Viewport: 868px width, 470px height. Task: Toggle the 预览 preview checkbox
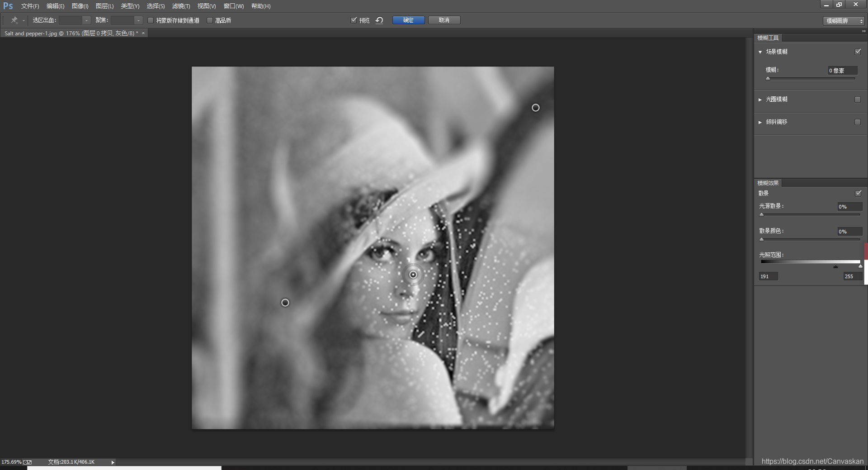(x=354, y=20)
